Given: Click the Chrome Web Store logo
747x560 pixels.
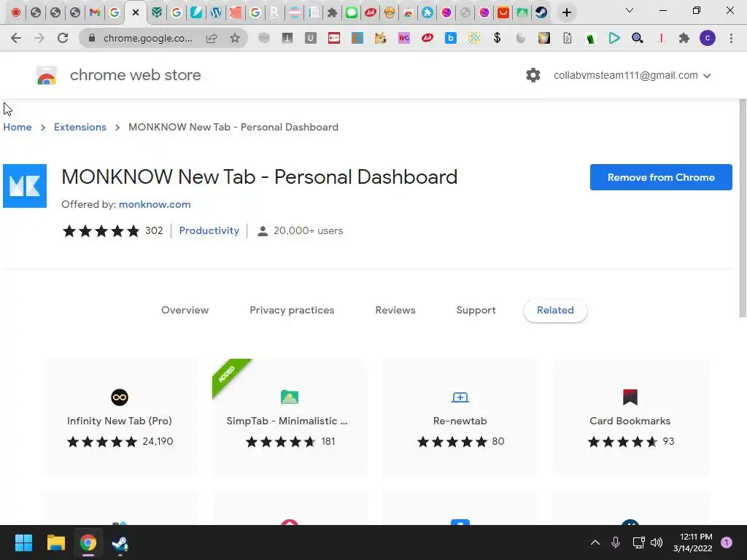Looking at the screenshot, I should [47, 75].
